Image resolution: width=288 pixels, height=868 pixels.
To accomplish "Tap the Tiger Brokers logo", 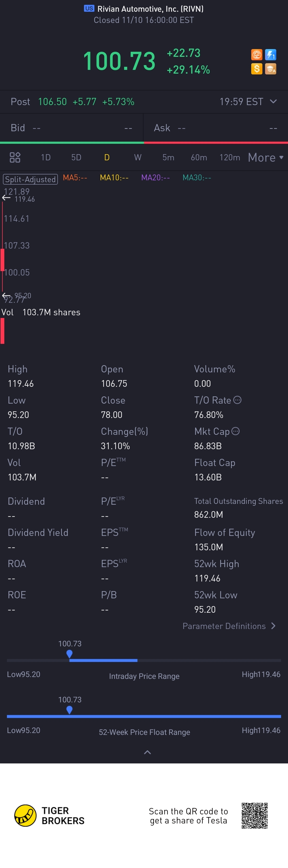I will (25, 815).
